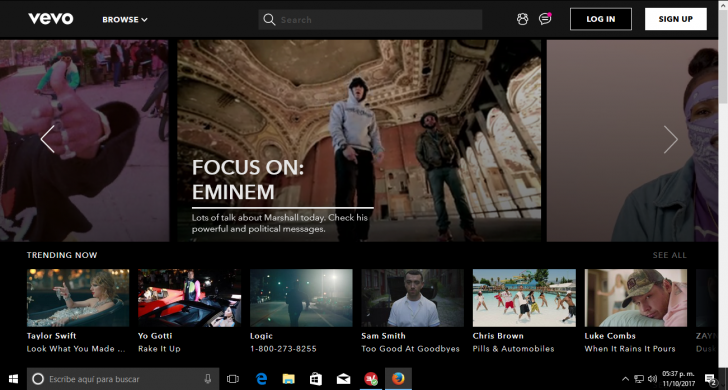Click the Chris Brown artist name
The width and height of the screenshot is (728, 390).
coord(498,336)
